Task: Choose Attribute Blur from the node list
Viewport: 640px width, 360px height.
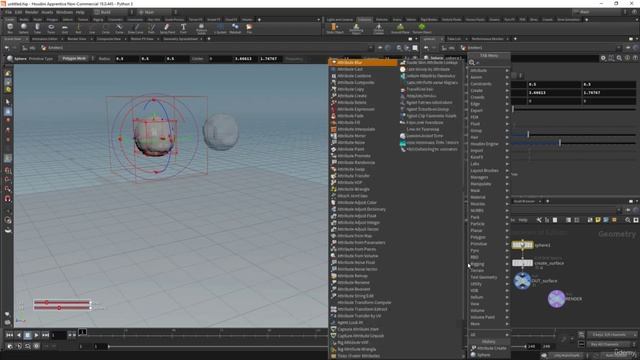Action: [363, 62]
